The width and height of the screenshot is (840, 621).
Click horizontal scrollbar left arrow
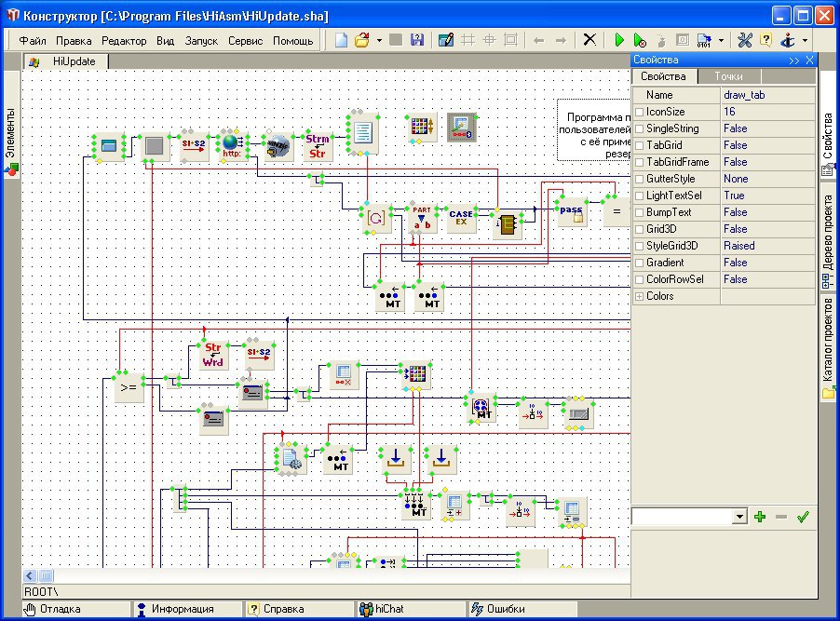point(30,576)
